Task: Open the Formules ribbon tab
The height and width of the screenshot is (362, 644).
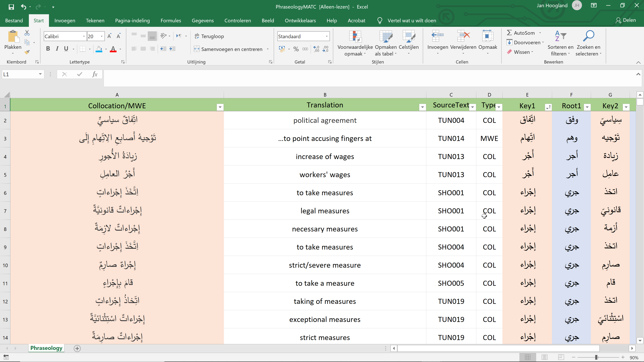Action: click(x=171, y=20)
